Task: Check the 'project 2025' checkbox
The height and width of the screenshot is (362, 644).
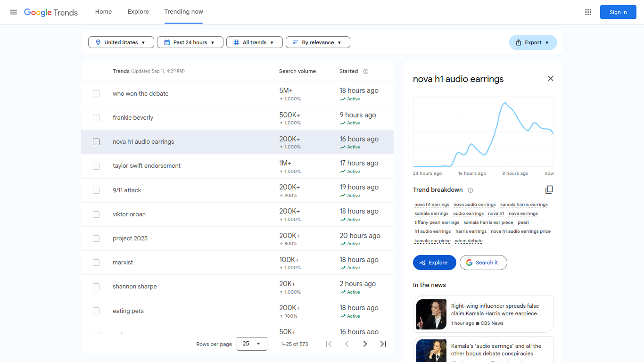Action: click(96, 239)
